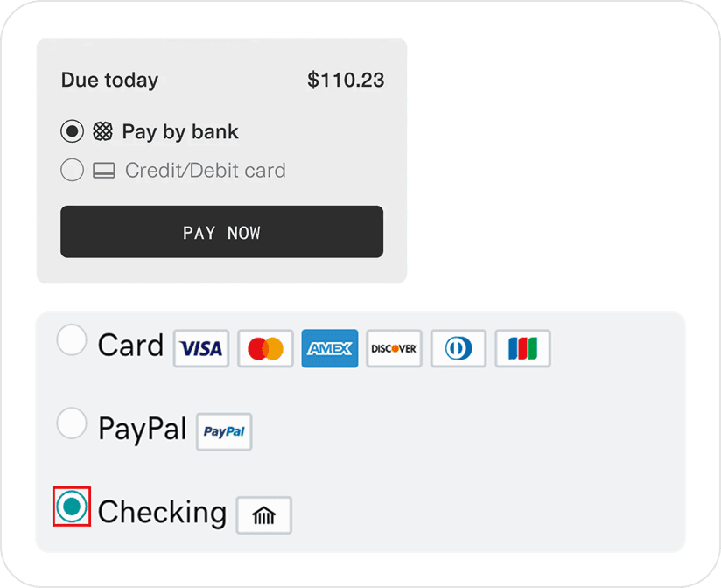Select the Card payment radio button
This screenshot has height=588, width=721.
72,340
